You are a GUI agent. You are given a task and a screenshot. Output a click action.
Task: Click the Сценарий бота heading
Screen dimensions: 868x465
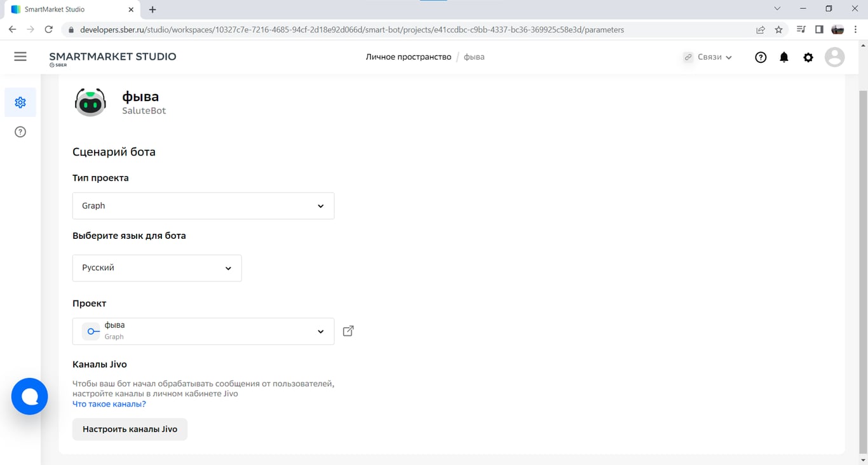[x=114, y=152]
